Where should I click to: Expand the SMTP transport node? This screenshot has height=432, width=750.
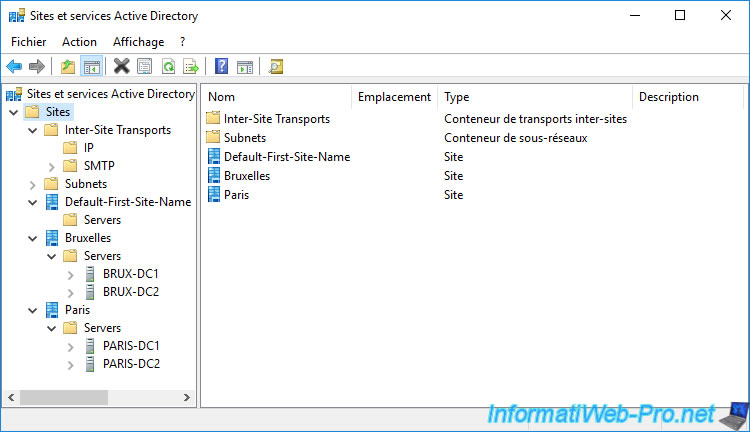(x=52, y=166)
